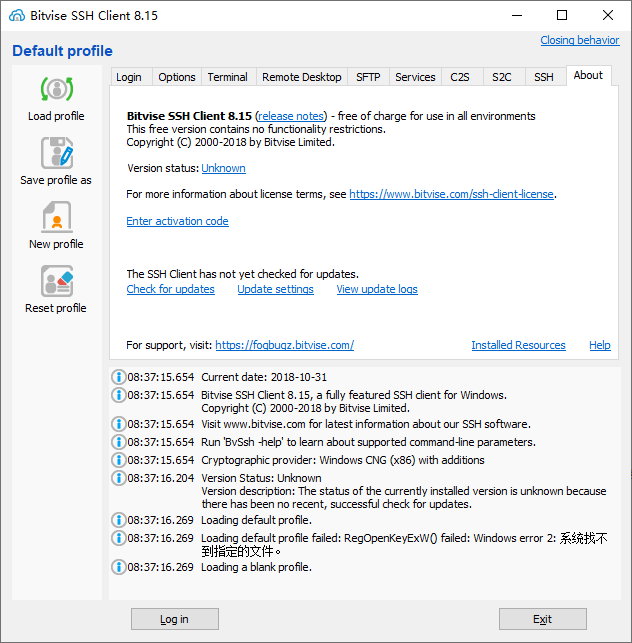Select the Terminal tab
632x643 pixels.
(x=228, y=77)
